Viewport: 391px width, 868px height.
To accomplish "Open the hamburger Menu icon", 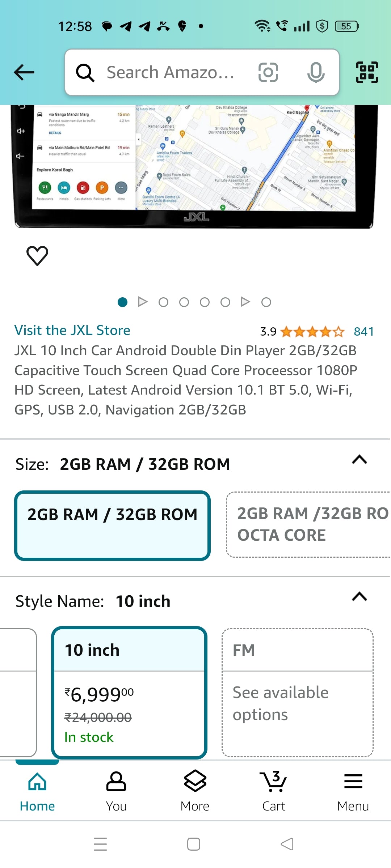I will [x=353, y=790].
